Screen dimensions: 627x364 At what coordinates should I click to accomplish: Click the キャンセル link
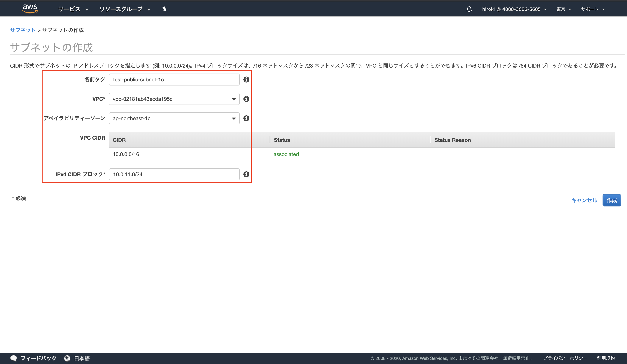click(x=584, y=200)
